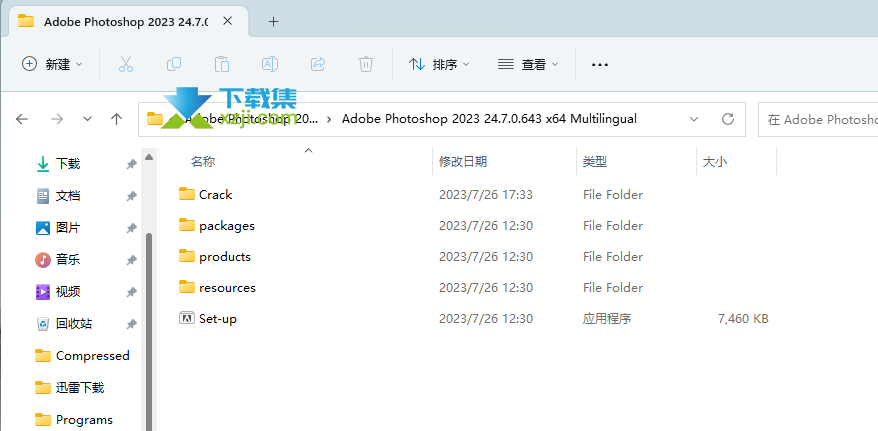Sort by the 大小 column header
Image resolution: width=878 pixels, height=431 pixels.
[715, 162]
